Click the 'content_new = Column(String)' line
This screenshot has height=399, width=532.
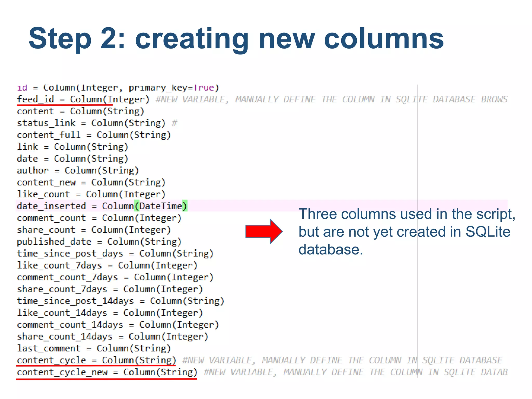click(x=91, y=183)
